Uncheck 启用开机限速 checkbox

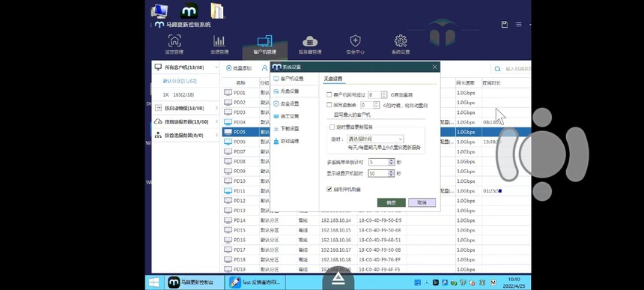tap(329, 190)
